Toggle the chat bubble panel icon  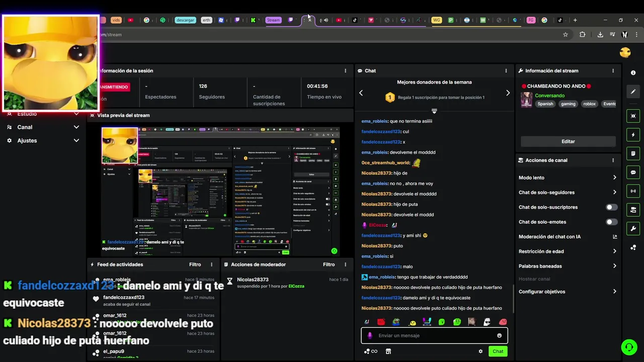[x=633, y=172]
